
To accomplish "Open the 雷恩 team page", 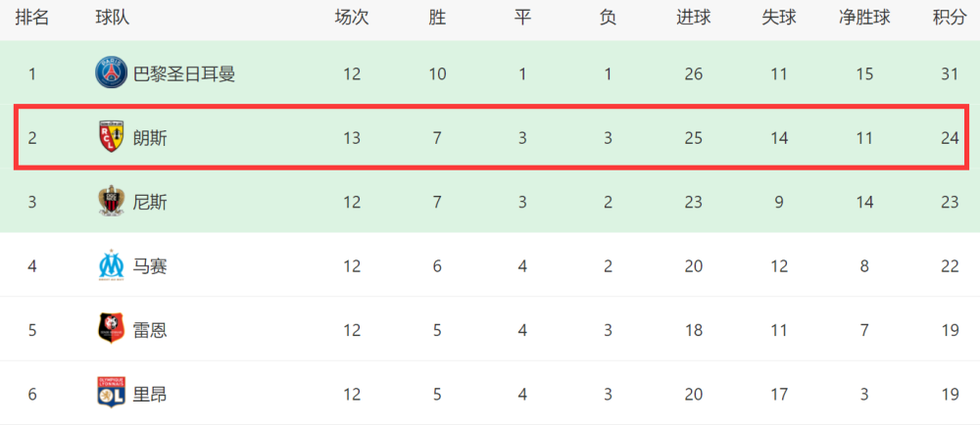I will (x=150, y=330).
